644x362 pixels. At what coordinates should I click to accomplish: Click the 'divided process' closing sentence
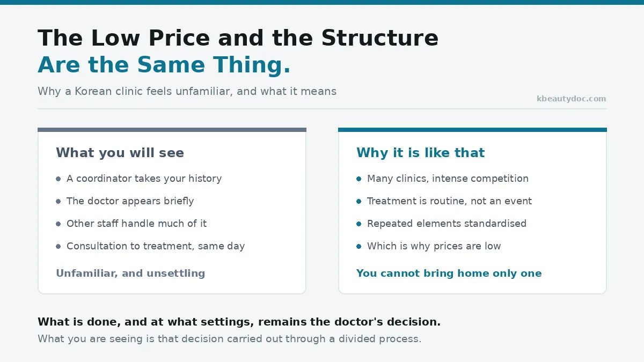click(229, 339)
